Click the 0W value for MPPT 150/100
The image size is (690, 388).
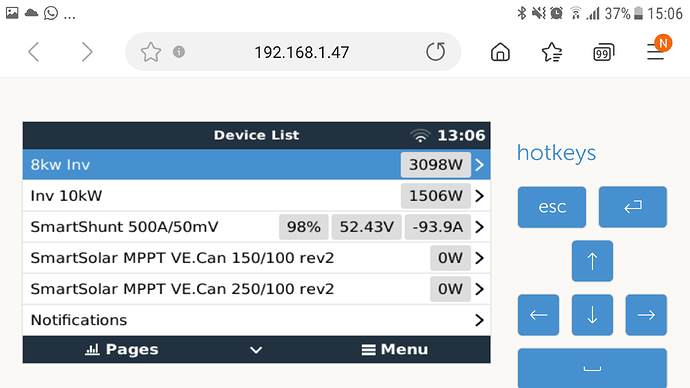[x=450, y=258]
